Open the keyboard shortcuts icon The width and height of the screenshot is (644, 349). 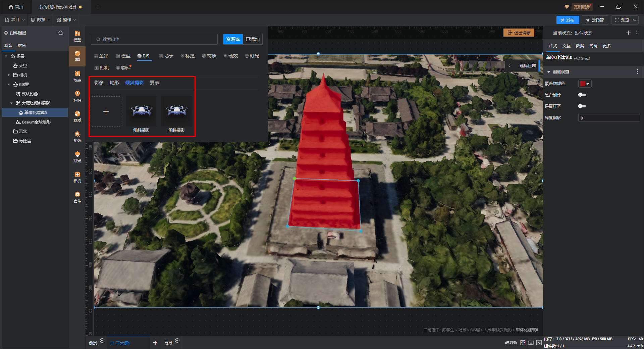click(531, 343)
